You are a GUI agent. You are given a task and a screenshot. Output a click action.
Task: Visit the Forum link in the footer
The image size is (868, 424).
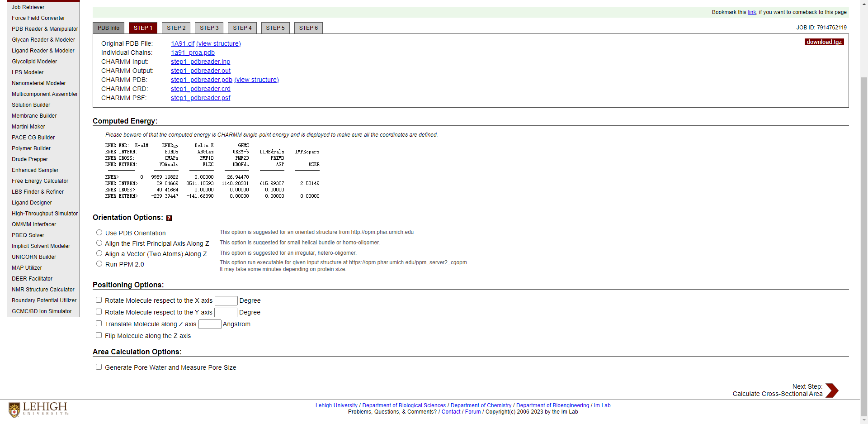(x=473, y=412)
